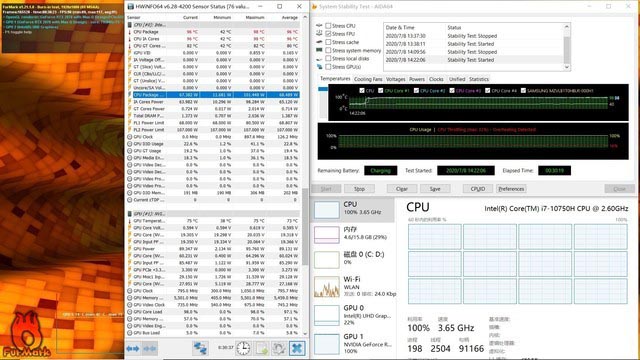Viewport: 640px width, 360px height.
Task: Click the AIDA64 log list scroll-down arrow
Action: [x=567, y=67]
